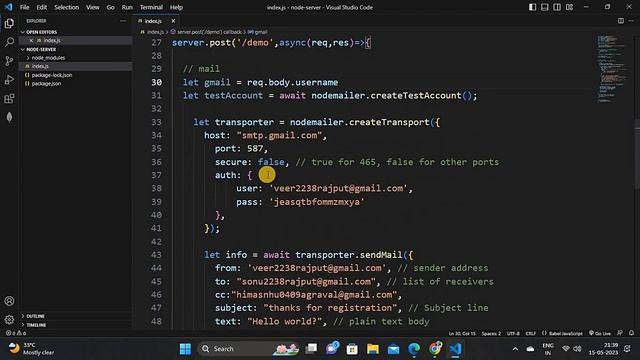Open the View menu
640x360 pixels.
[x=93, y=7]
